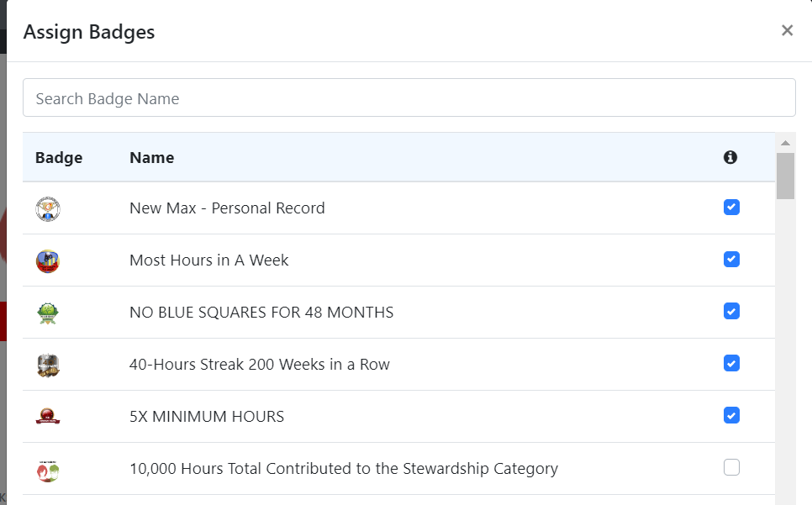Click the scrollbar up arrow
The height and width of the screenshot is (505, 812).
click(x=785, y=143)
